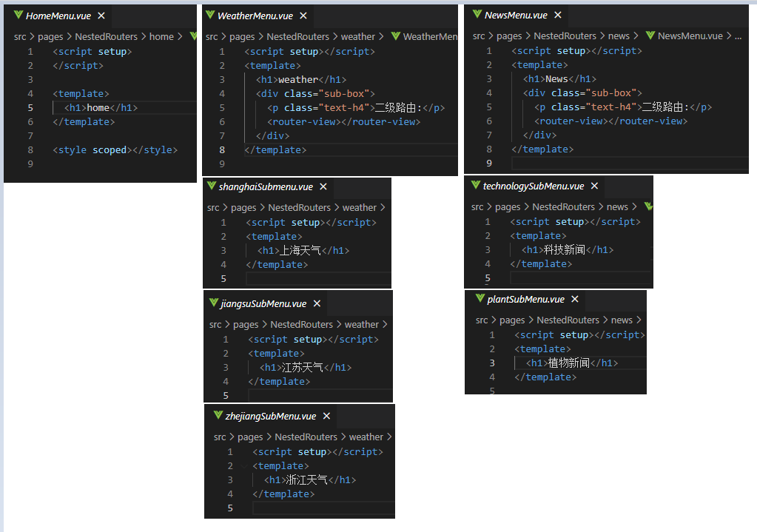Click the Vue icon on plantSubMenu.vue tab
Screen dimensions: 757x532
point(480,298)
